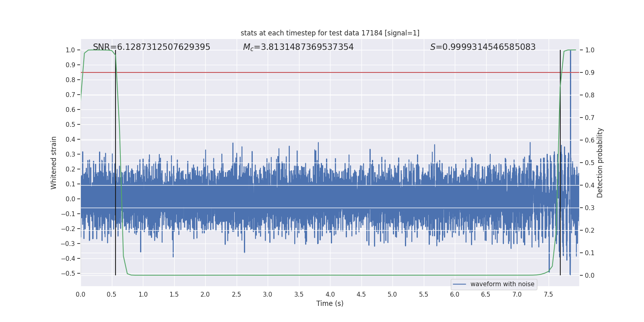The width and height of the screenshot is (644, 322).
Task: Click the Mc=3.8131487369537354 annotation
Action: (298, 47)
